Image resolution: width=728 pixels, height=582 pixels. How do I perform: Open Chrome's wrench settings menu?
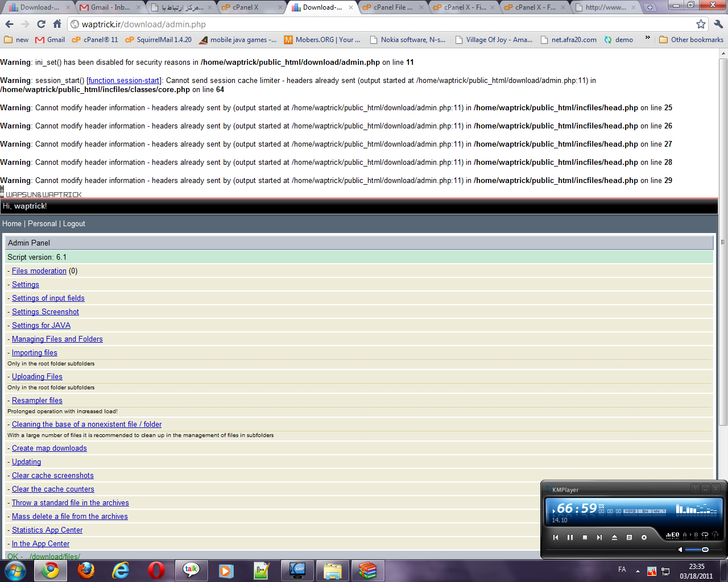click(x=718, y=24)
